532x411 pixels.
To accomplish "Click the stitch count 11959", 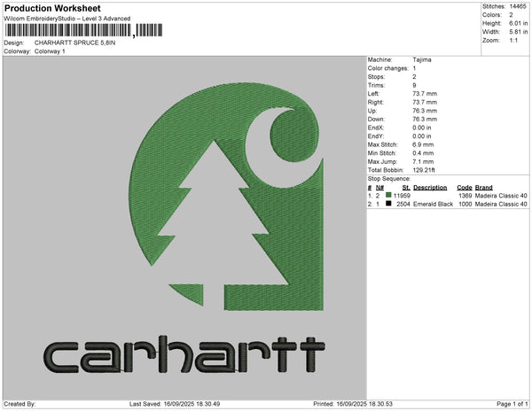I will coord(402,196).
